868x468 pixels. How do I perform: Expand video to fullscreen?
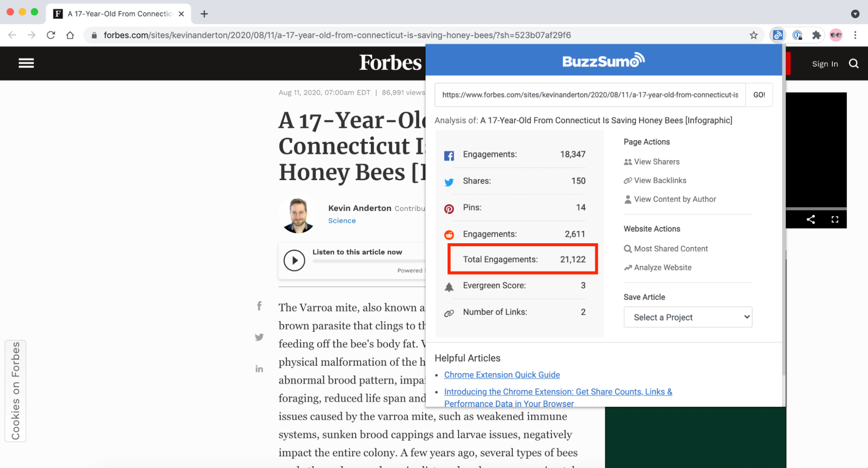click(x=835, y=219)
